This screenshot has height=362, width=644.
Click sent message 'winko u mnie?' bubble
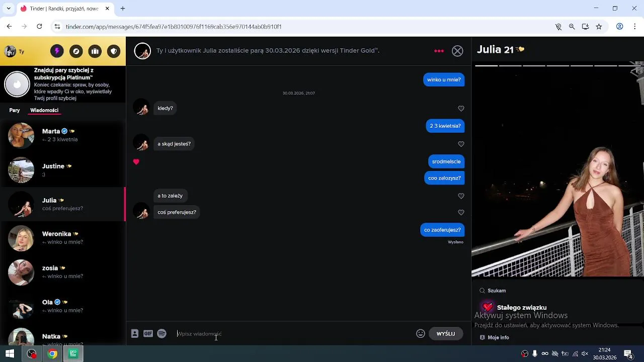pos(444,79)
